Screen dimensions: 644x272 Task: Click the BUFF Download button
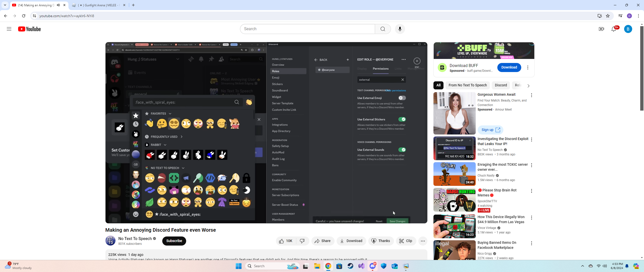click(509, 67)
